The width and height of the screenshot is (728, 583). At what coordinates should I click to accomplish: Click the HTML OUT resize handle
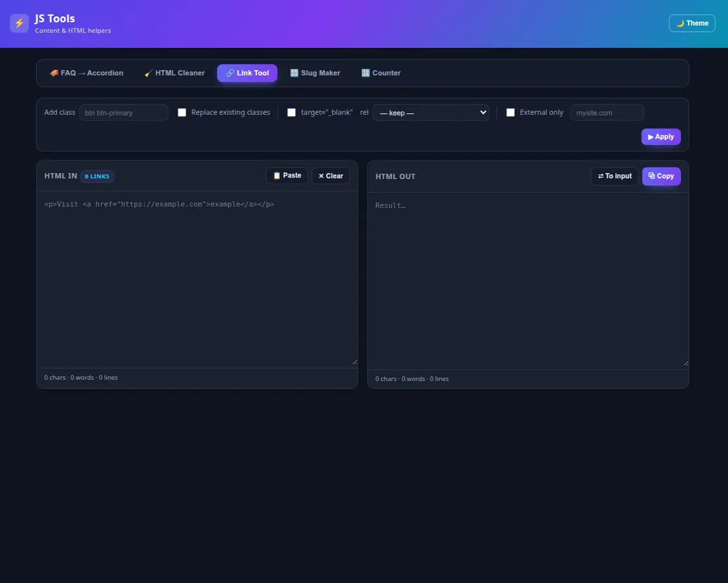pyautogui.click(x=686, y=363)
